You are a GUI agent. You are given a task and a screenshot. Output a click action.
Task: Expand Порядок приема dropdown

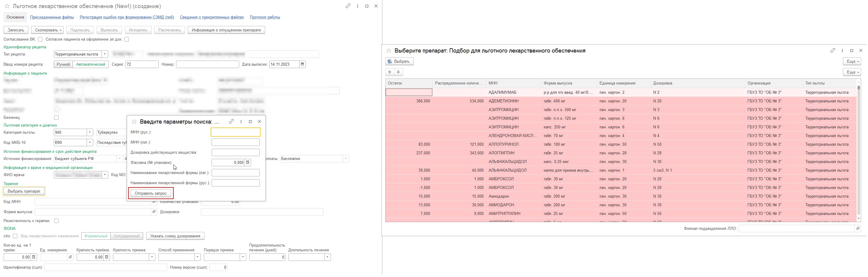tap(243, 257)
